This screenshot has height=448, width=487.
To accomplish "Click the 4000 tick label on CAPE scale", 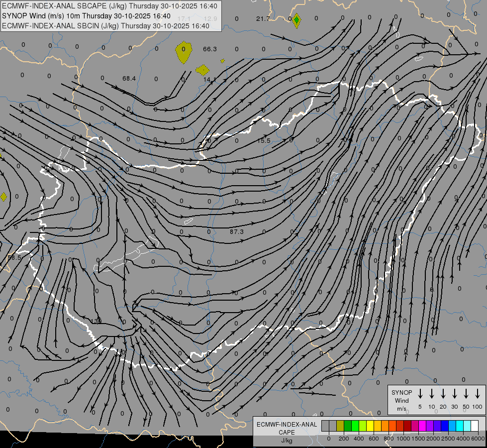I will tap(463, 439).
